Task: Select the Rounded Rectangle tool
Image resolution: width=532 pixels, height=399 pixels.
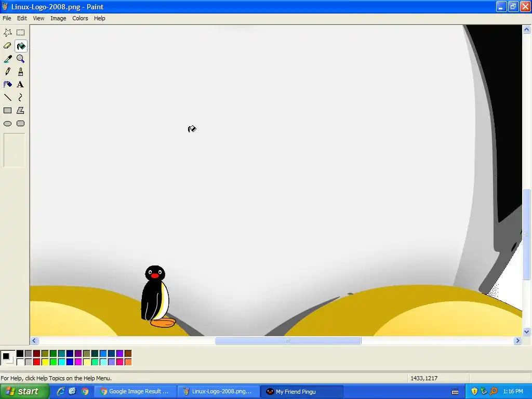Action: [x=21, y=124]
